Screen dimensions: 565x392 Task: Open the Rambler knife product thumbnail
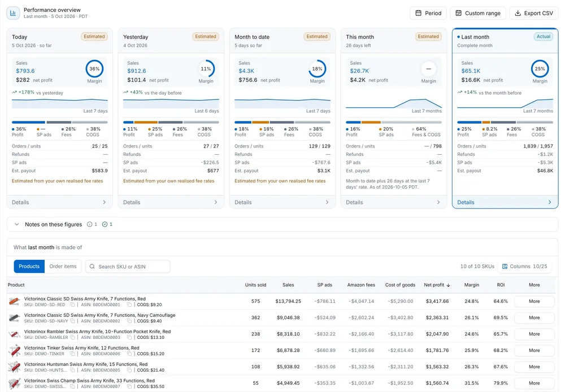[x=14, y=334]
